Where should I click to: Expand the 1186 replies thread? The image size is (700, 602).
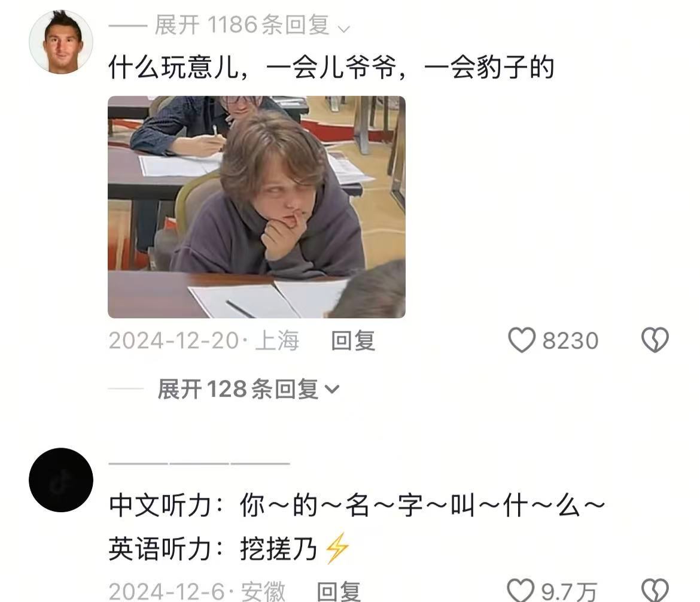point(241,25)
